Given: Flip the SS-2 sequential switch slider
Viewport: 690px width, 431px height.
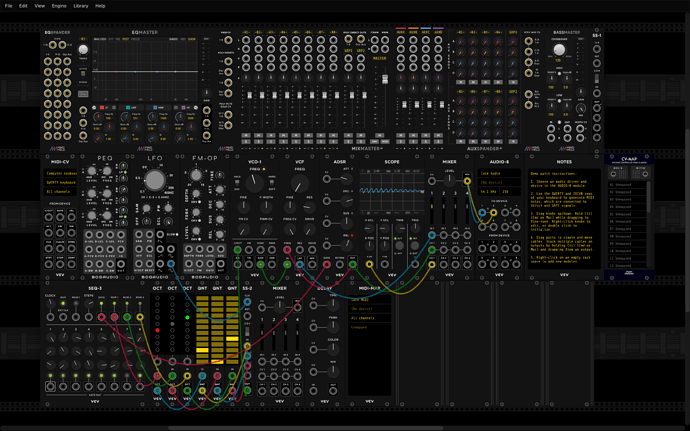Looking at the screenshot, I should point(247,331).
